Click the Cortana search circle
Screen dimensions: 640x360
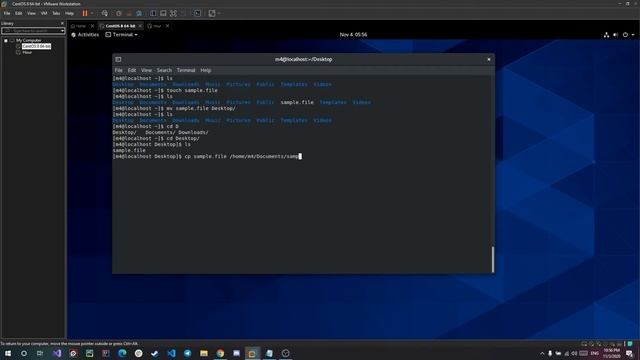click(24, 353)
